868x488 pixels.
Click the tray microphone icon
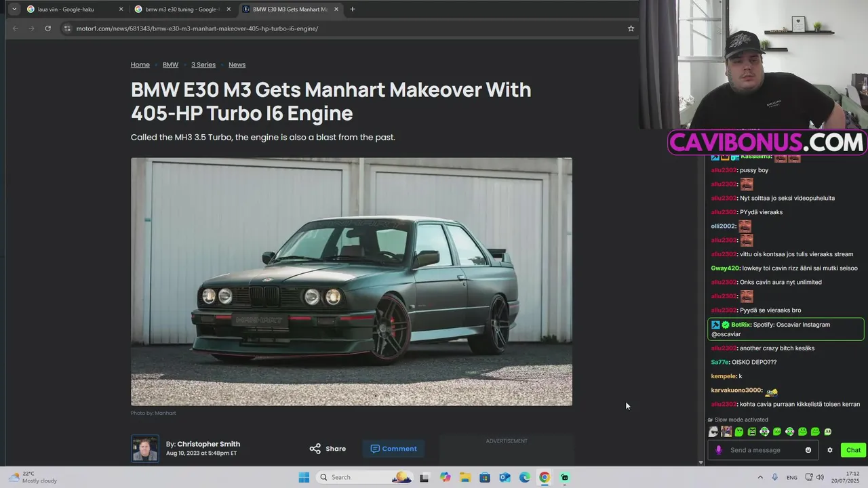point(774,477)
